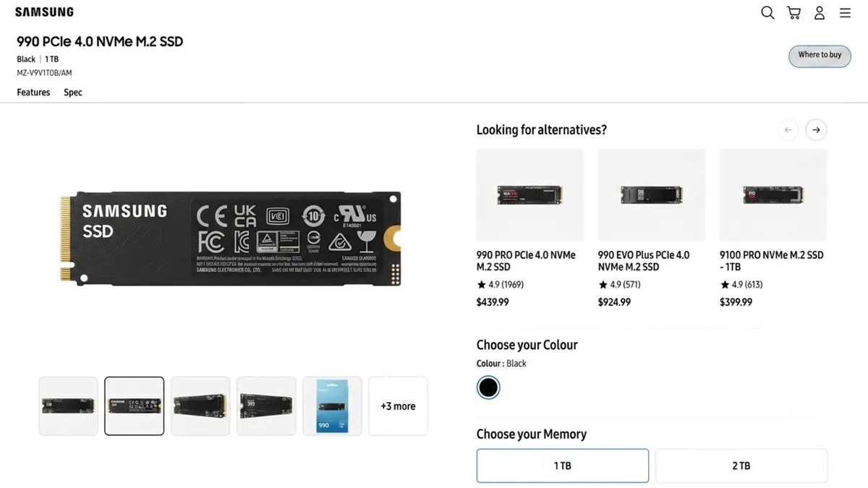The width and height of the screenshot is (868, 488).
Task: Go to previous alternatives with left arrow
Action: tap(788, 130)
